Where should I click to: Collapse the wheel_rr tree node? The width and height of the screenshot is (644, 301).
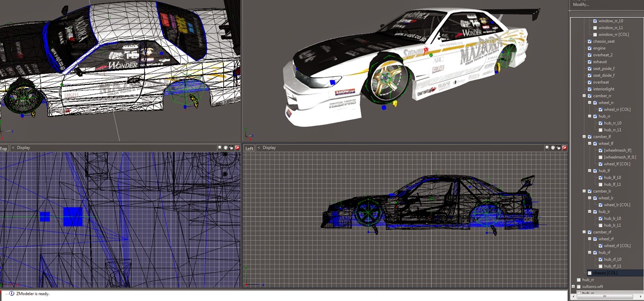[x=589, y=103]
